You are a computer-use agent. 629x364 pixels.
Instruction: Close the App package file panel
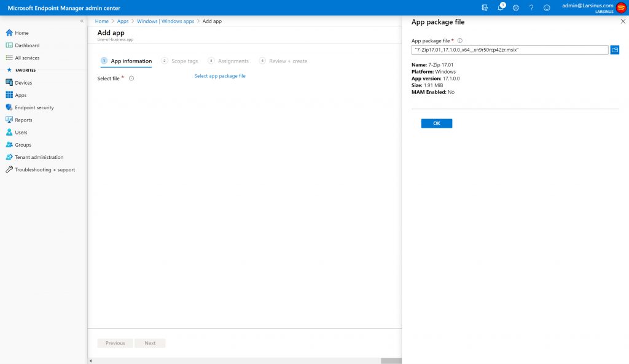pyautogui.click(x=623, y=21)
